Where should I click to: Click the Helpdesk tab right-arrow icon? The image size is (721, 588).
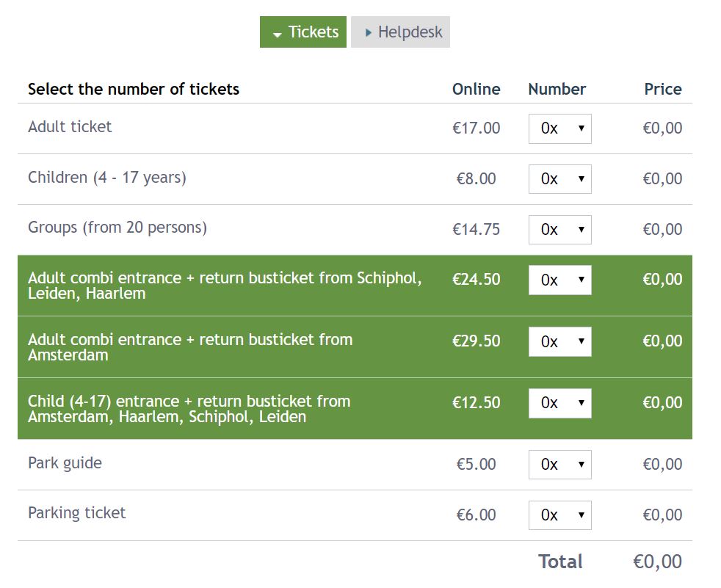[x=369, y=33]
